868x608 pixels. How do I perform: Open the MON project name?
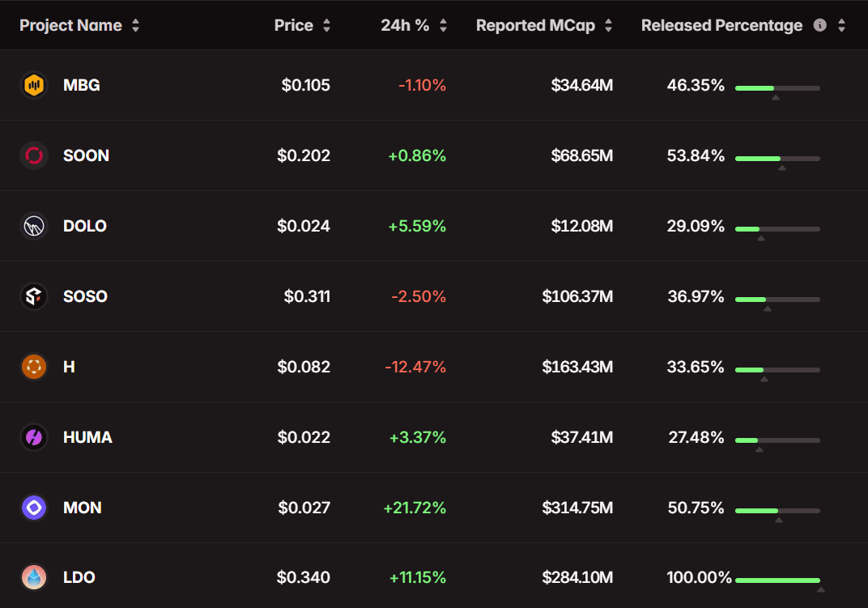83,508
